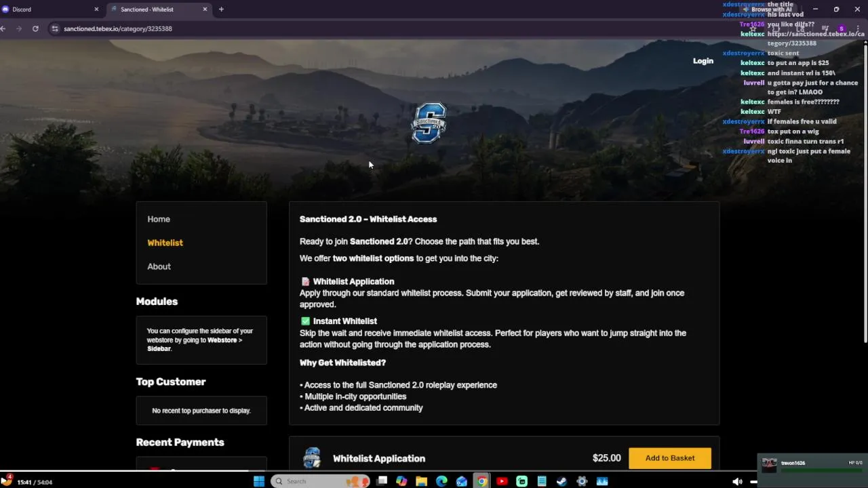The width and height of the screenshot is (868, 488).
Task: Click the Top Customer heading
Action: [171, 382]
